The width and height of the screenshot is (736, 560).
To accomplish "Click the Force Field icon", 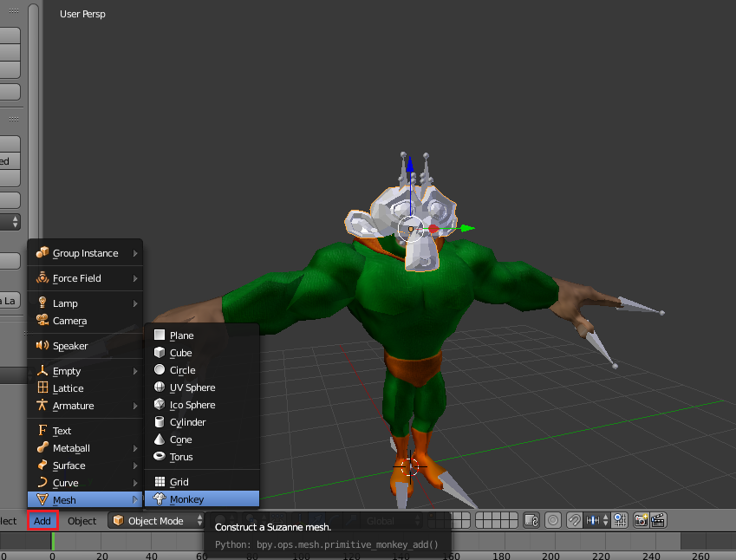I will (x=42, y=277).
